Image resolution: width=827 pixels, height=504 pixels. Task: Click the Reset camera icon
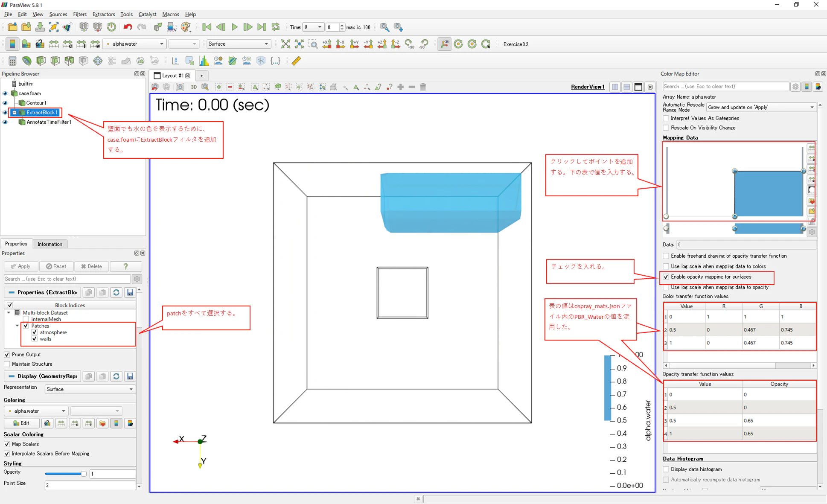tap(285, 44)
